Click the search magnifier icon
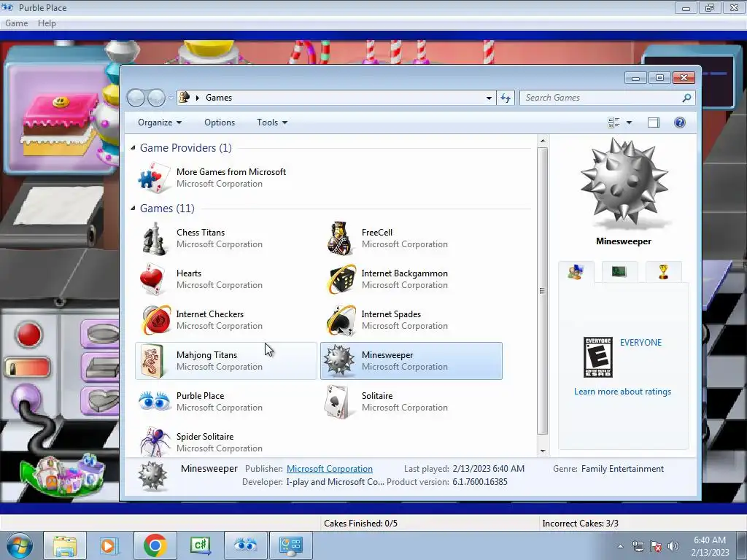Viewport: 747px width, 560px height. pos(686,98)
